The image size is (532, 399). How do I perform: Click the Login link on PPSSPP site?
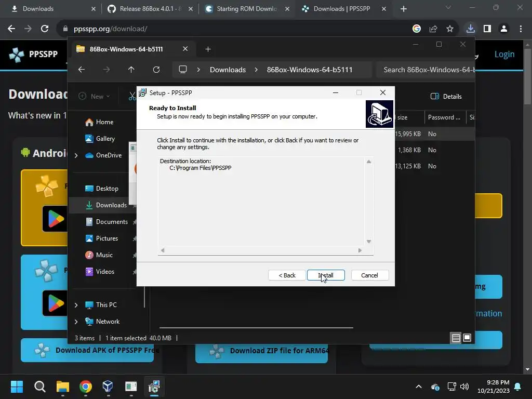504,54
